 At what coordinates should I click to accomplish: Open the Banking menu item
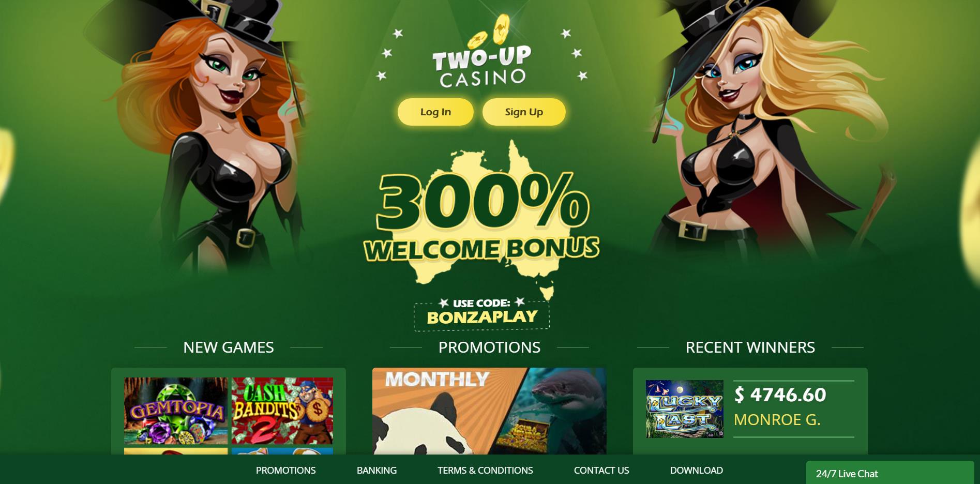point(376,471)
